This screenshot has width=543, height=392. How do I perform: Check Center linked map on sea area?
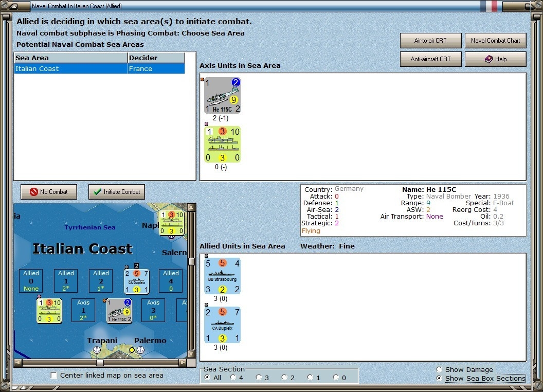[54, 376]
